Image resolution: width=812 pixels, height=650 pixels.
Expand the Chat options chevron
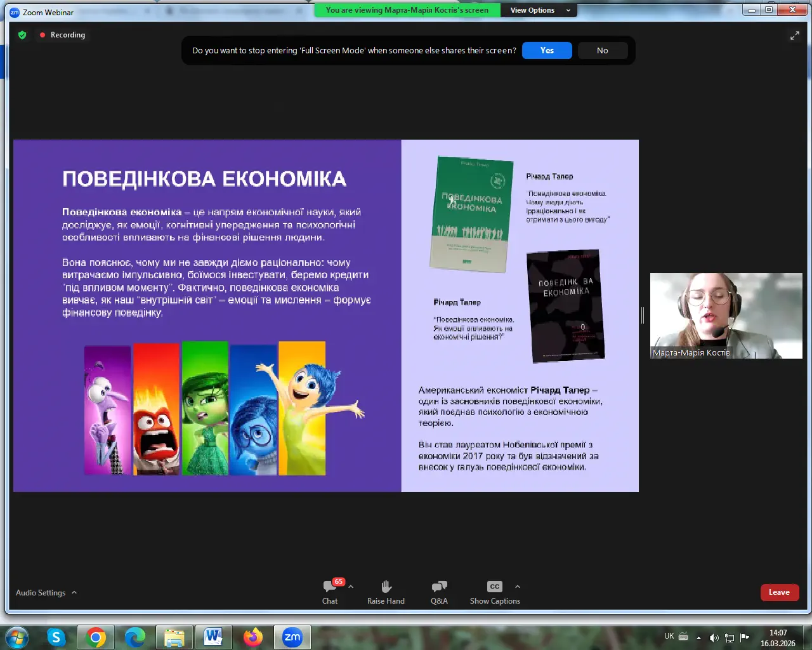(x=351, y=587)
